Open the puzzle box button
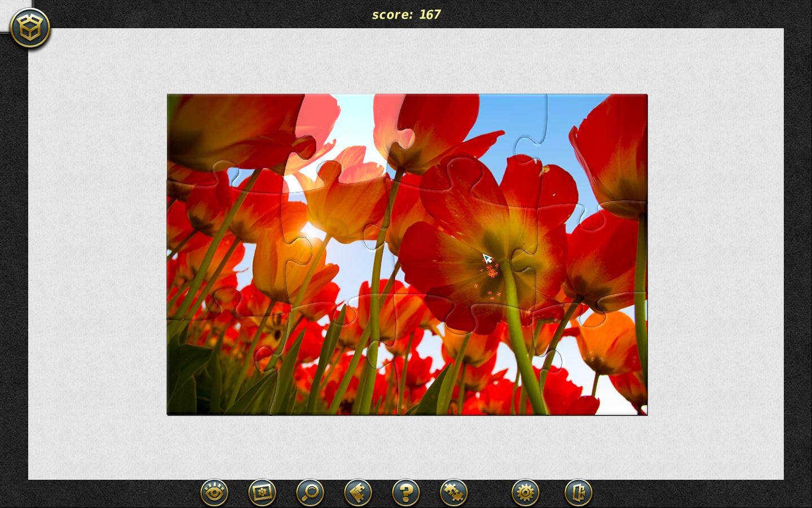Image resolution: width=812 pixels, height=508 pixels. click(30, 27)
